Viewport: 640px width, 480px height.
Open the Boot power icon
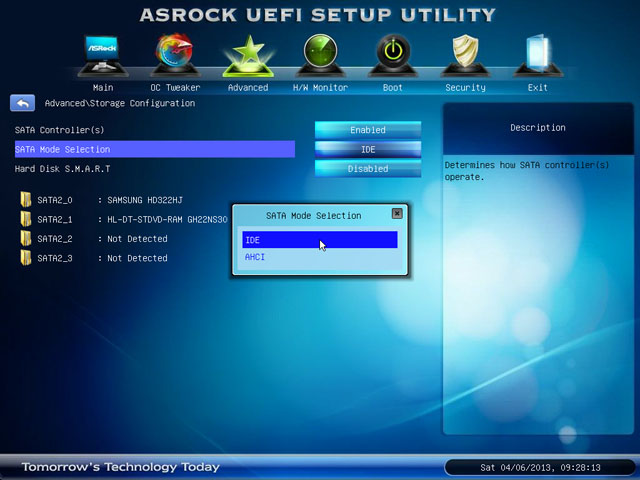point(393,56)
